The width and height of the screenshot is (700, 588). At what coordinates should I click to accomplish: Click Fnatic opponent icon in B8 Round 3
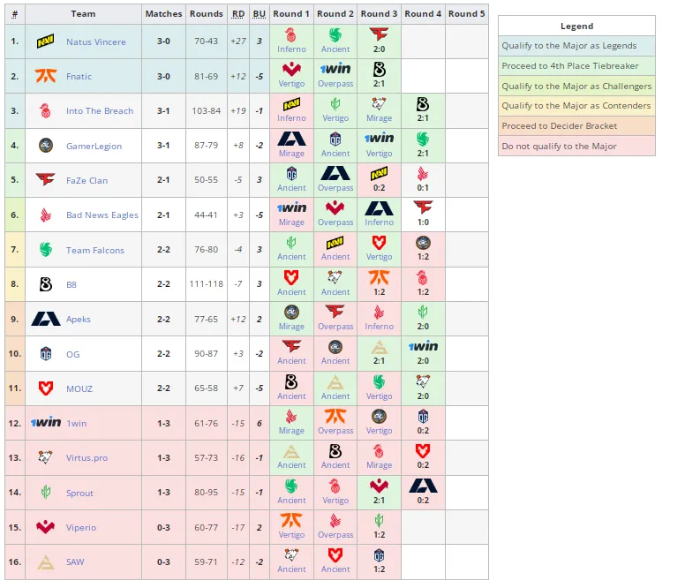click(379, 277)
